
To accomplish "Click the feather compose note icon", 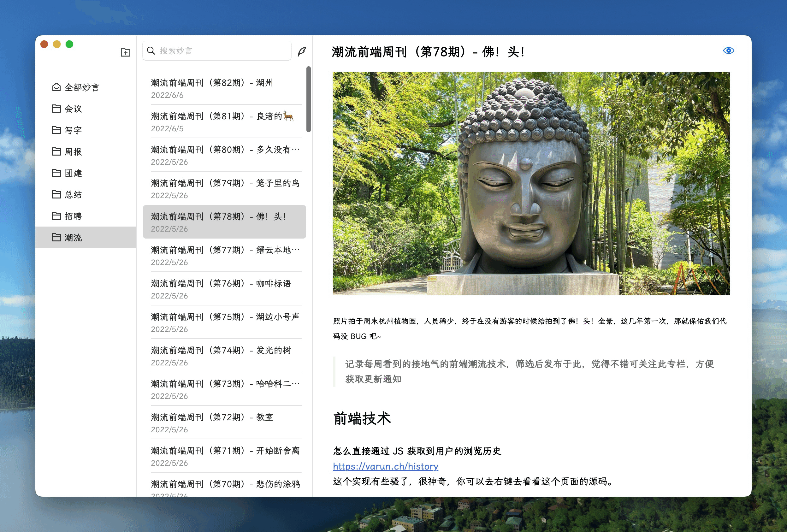I will (302, 51).
